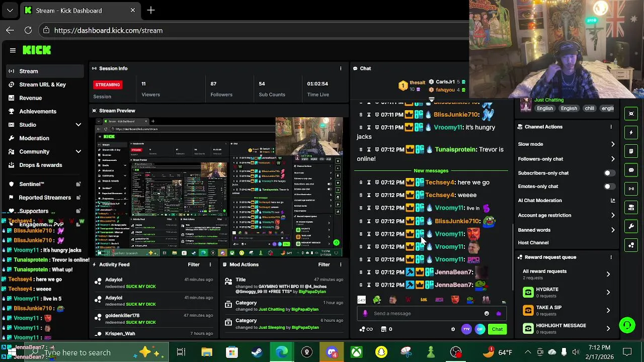Open Host Channel action

click(x=533, y=242)
